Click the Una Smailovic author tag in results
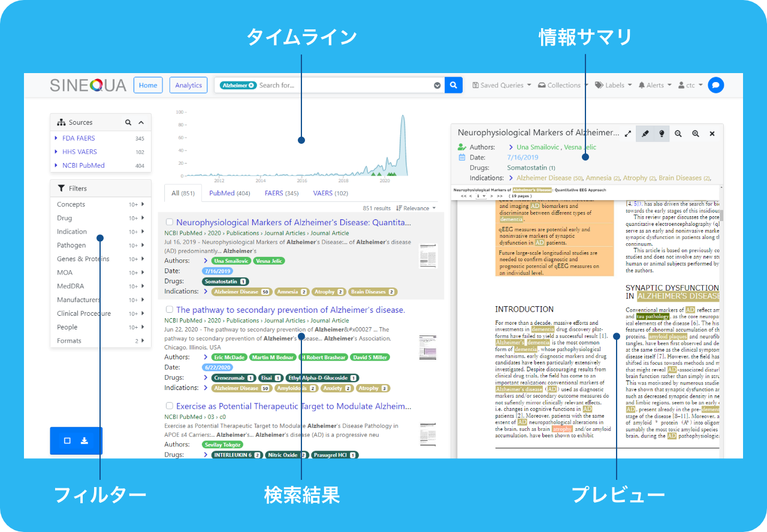The image size is (767, 532). pos(231,261)
